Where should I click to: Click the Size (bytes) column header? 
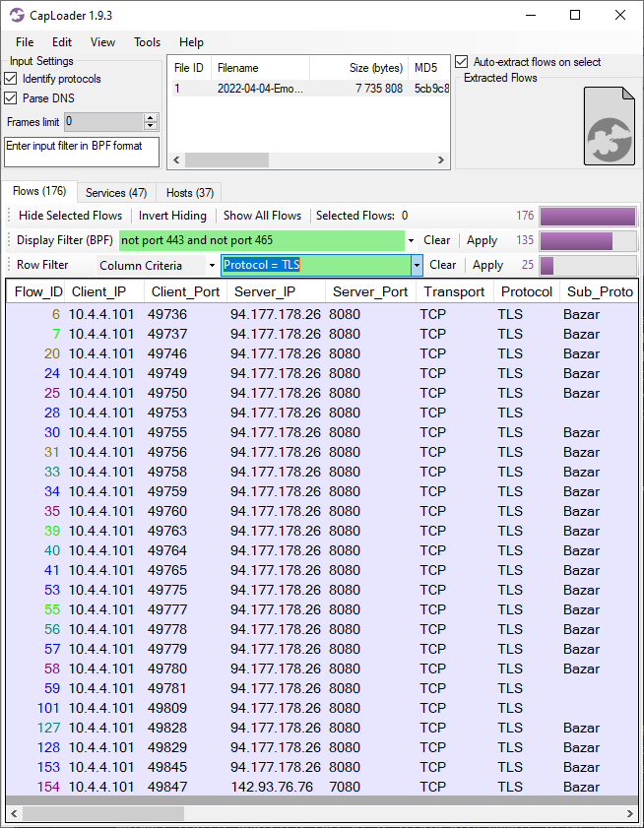tap(359, 68)
